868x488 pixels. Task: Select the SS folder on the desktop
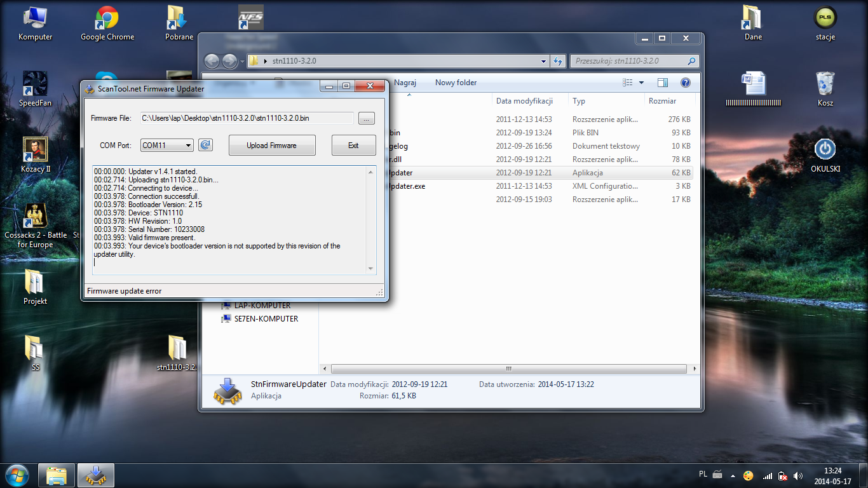tap(35, 353)
